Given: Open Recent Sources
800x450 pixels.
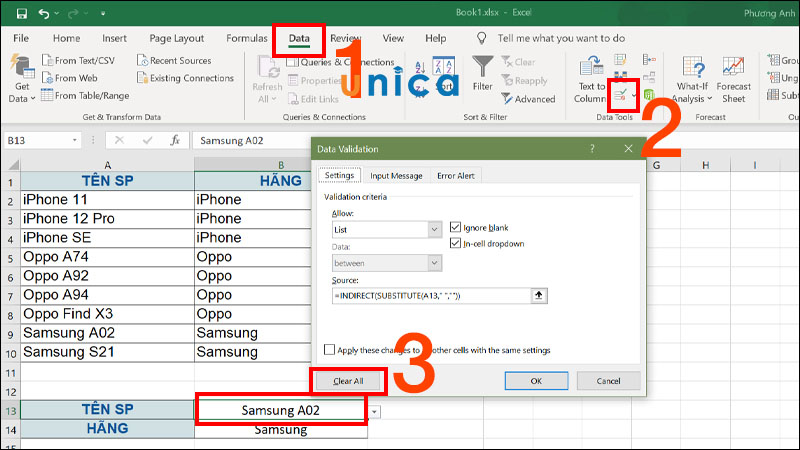Looking at the screenshot, I should [174, 60].
